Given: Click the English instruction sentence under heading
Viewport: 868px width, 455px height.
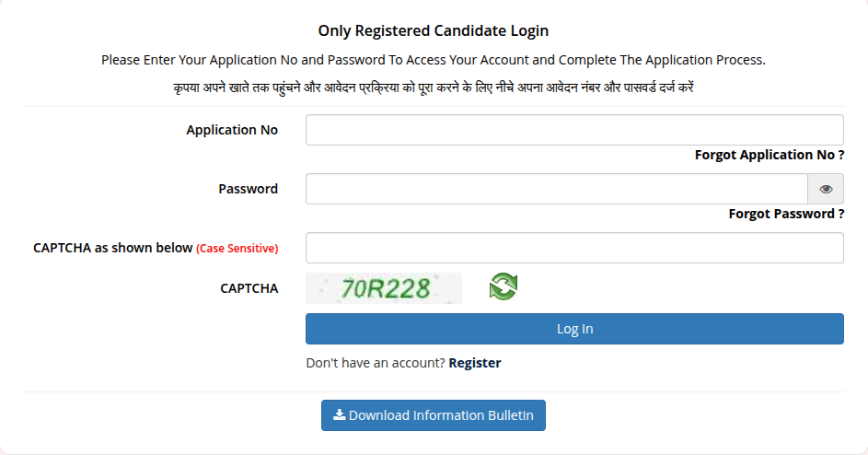Looking at the screenshot, I should click(434, 60).
